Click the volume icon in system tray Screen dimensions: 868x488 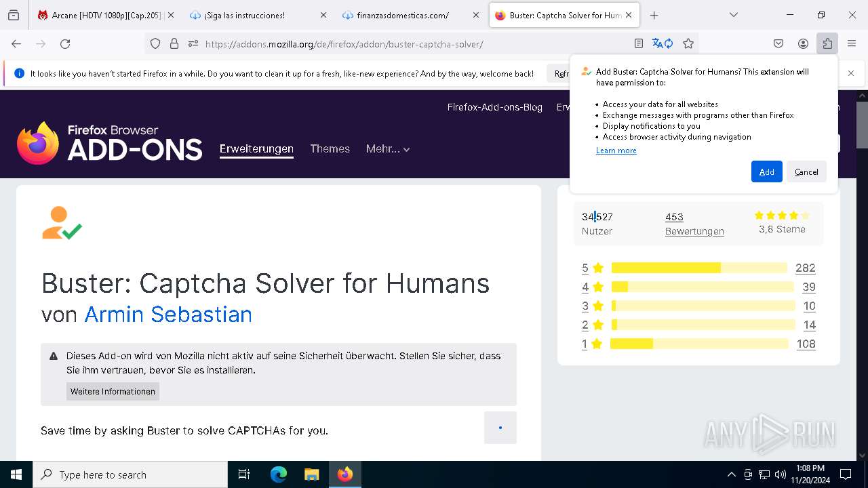pyautogui.click(x=781, y=474)
